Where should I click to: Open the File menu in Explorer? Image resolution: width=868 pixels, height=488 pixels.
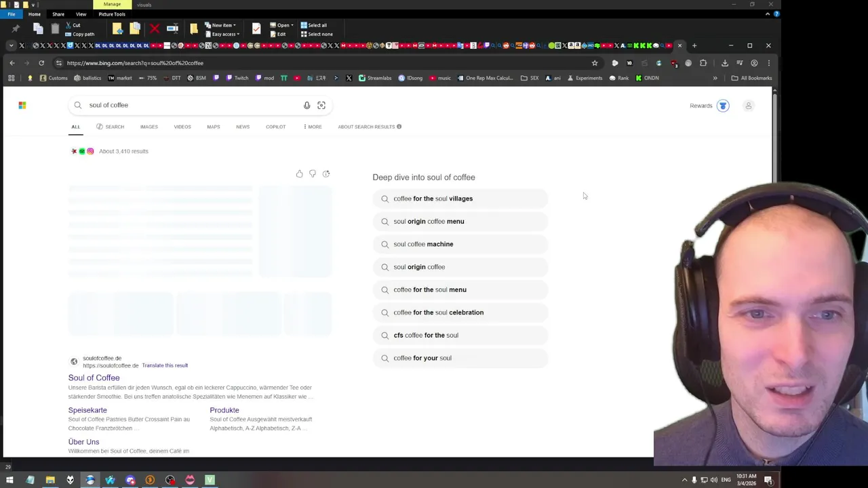(12, 14)
